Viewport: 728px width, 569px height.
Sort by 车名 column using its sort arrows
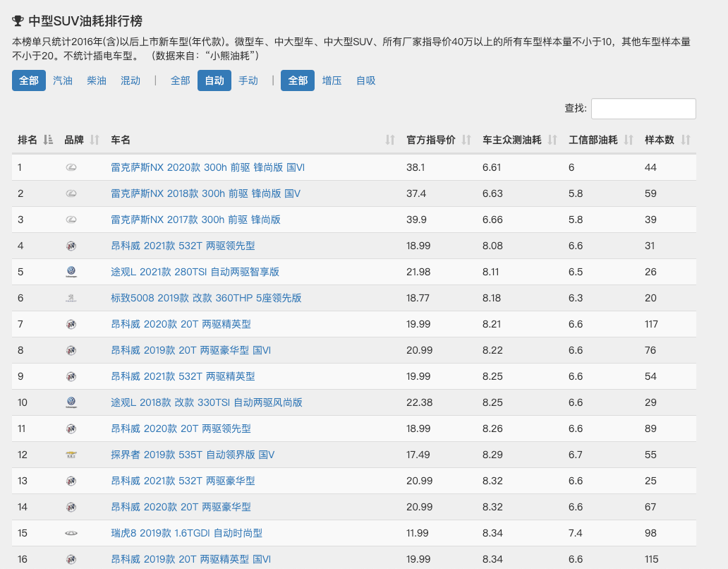390,140
